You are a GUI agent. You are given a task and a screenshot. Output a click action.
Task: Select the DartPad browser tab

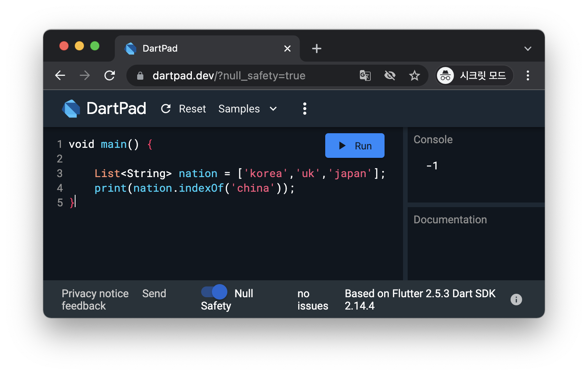(207, 49)
